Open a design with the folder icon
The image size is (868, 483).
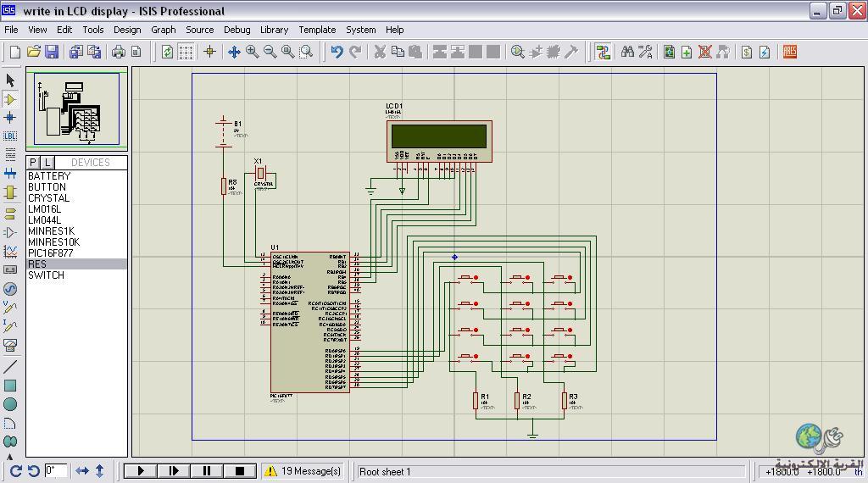pos(33,52)
